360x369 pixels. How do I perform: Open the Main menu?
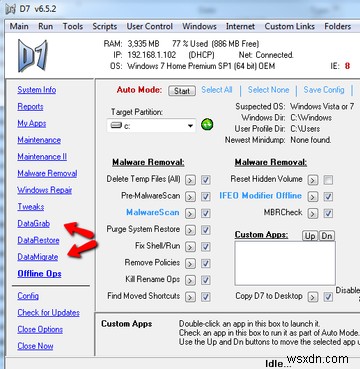(19, 26)
